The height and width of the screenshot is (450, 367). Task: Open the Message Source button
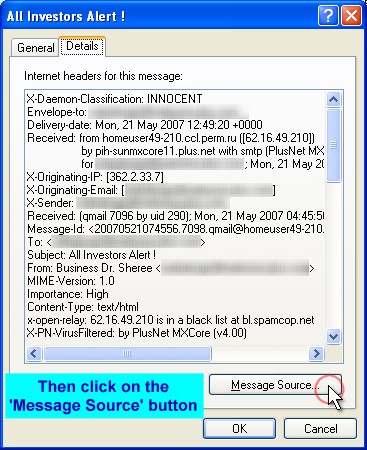275,385
